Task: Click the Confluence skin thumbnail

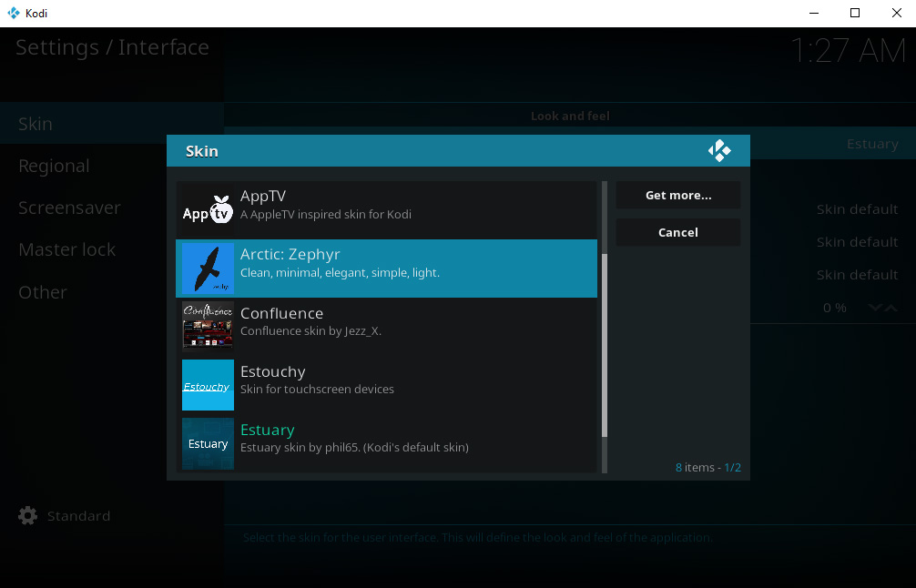Action: (x=208, y=327)
